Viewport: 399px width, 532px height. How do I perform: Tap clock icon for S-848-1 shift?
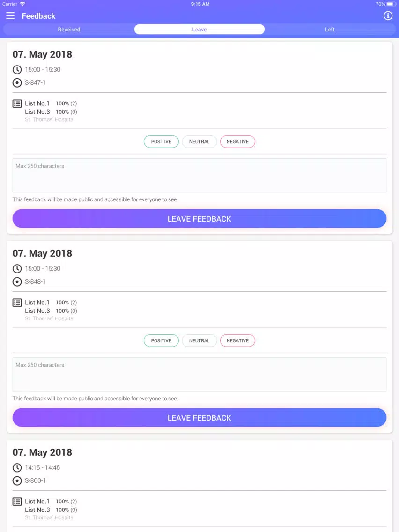(17, 269)
